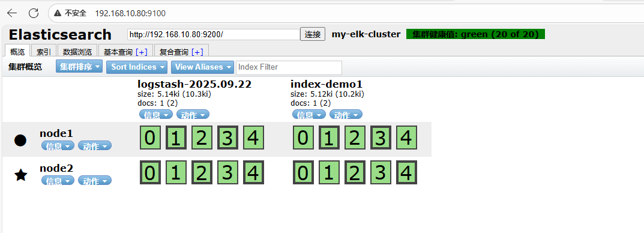The width and height of the screenshot is (644, 233).
Task: Open 动作 dropdown under index-demo1
Action: [346, 115]
